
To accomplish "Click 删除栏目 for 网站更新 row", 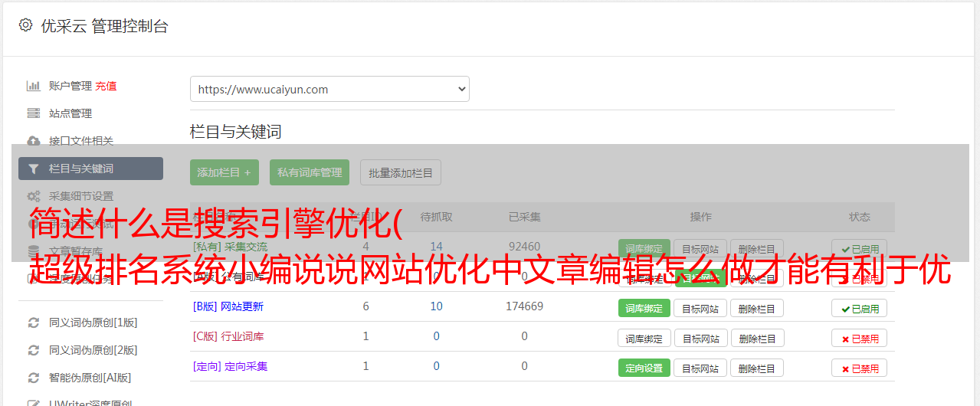I will point(757,308).
